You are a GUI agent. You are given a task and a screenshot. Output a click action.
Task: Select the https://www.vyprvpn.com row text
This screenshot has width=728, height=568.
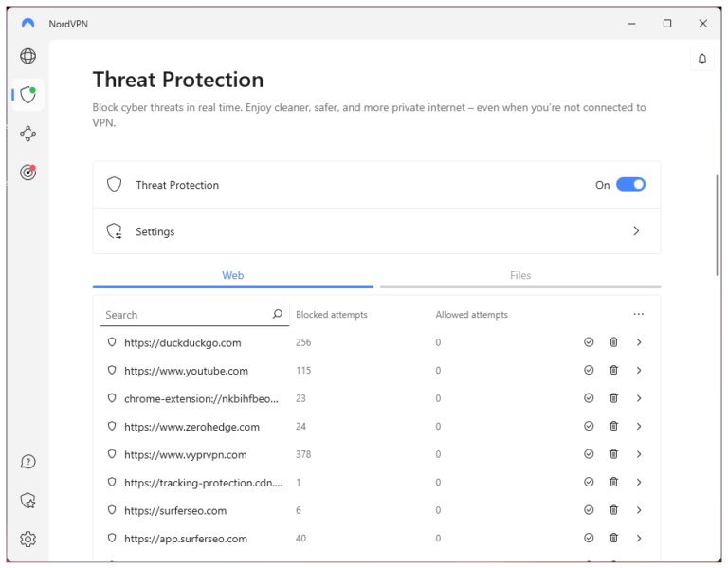pyautogui.click(x=185, y=454)
